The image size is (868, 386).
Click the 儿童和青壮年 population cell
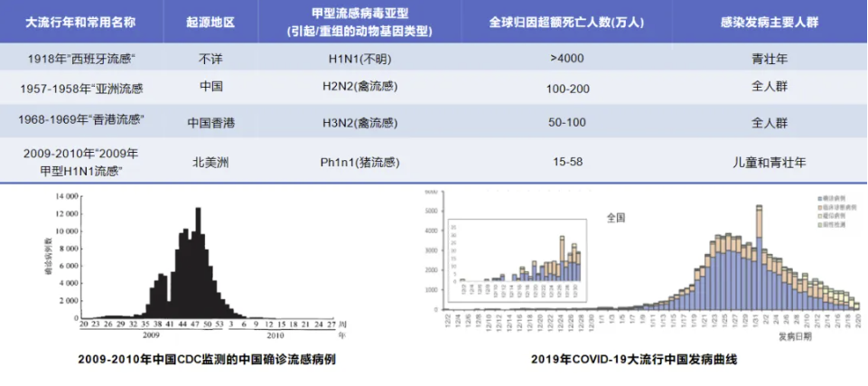click(770, 163)
